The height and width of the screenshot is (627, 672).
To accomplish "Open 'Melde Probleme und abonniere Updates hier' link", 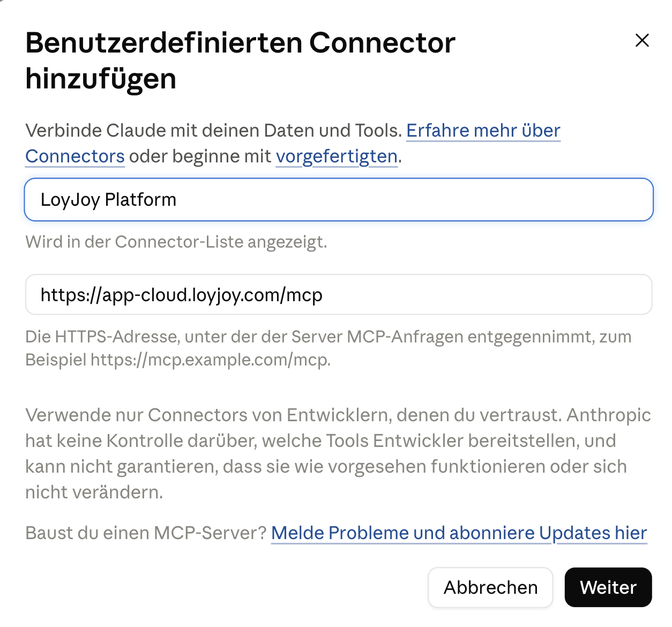I will pyautogui.click(x=459, y=533).
